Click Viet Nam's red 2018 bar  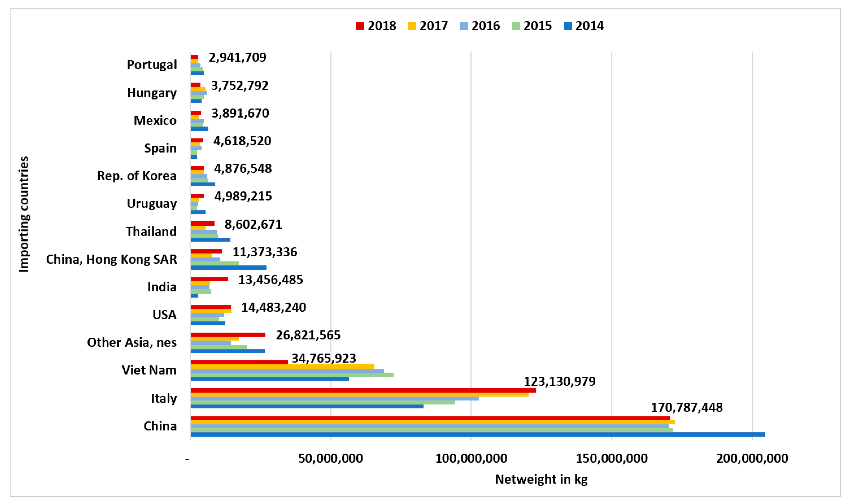tap(239, 363)
